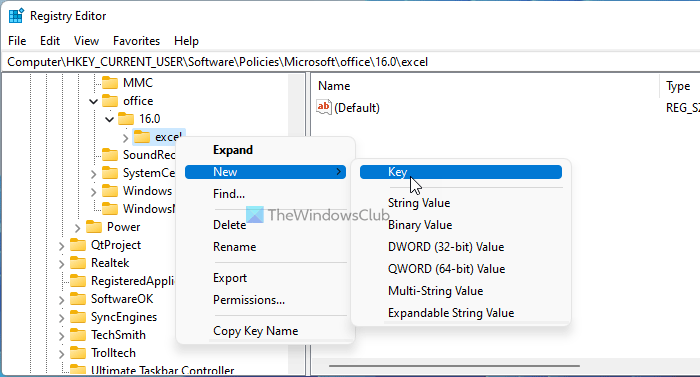Select the MMC key label

pyautogui.click(x=138, y=83)
